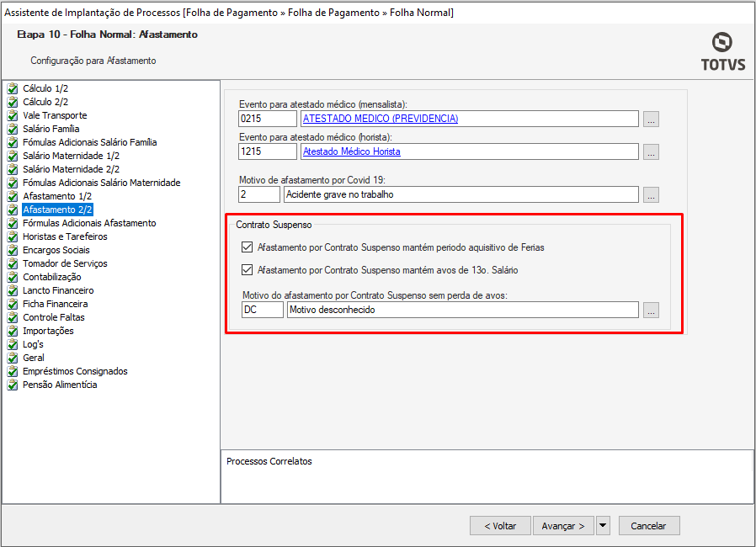The height and width of the screenshot is (547, 756).
Task: Click the checkmark icon beside Salário Família
Action: [13, 129]
